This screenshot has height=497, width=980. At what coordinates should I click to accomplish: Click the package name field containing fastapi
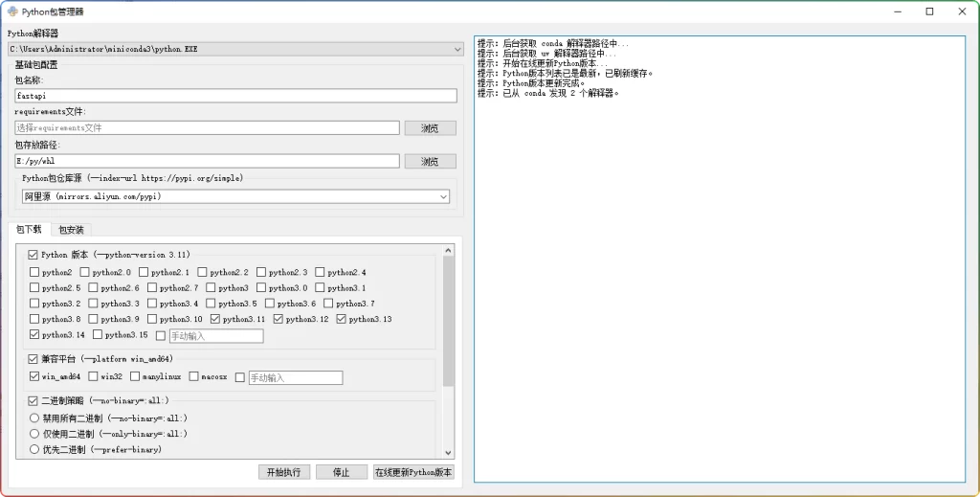(235, 96)
